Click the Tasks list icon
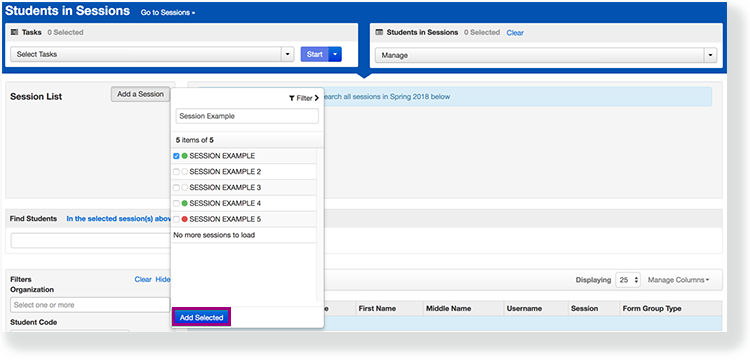Screen dimensions: 750x360 point(14,33)
